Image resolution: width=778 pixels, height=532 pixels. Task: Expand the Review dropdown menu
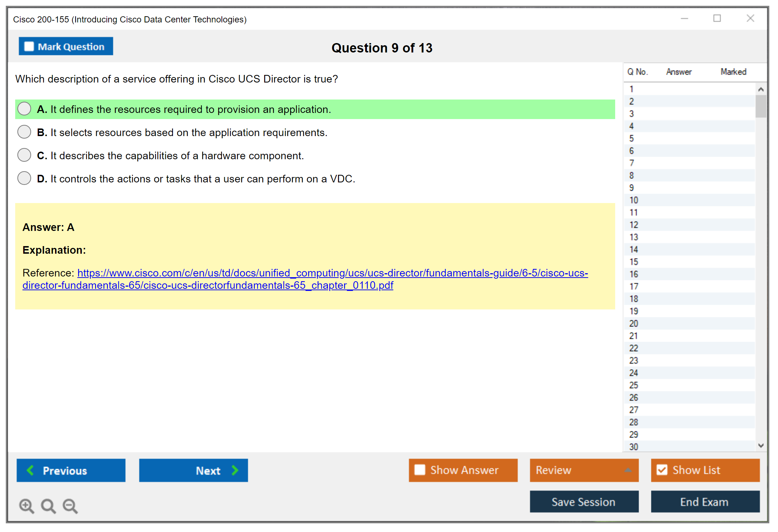628,470
